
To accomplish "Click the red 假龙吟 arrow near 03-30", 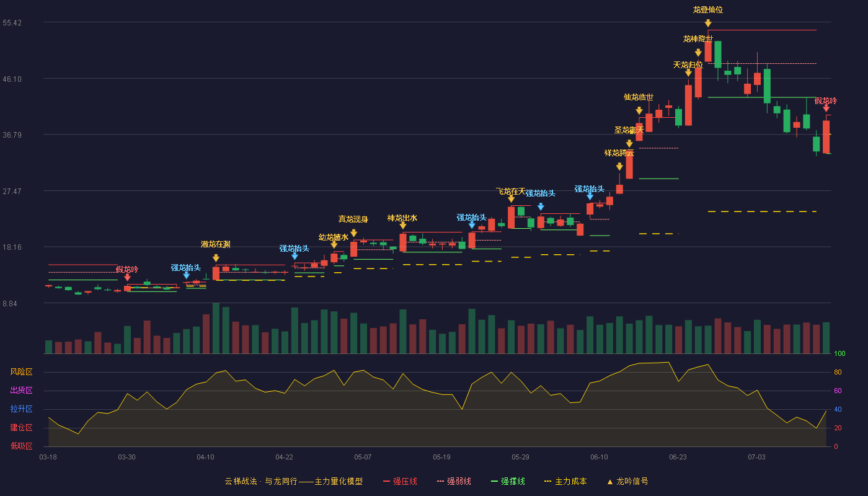I will click(127, 278).
